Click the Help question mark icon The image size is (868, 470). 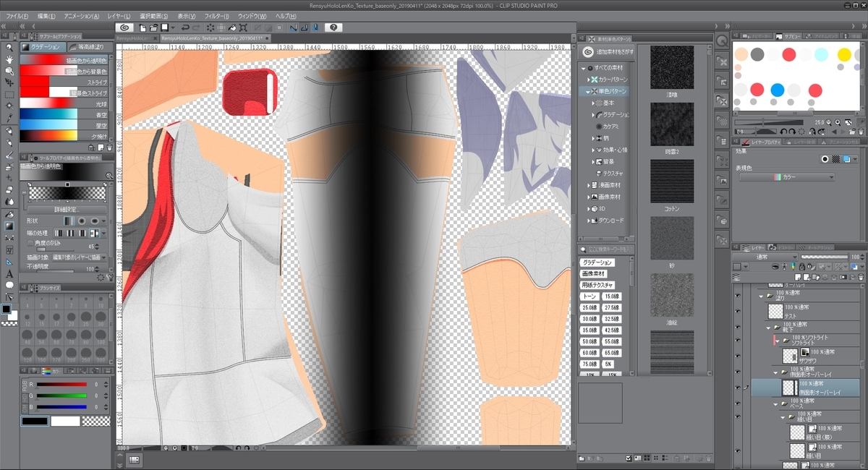click(x=333, y=27)
